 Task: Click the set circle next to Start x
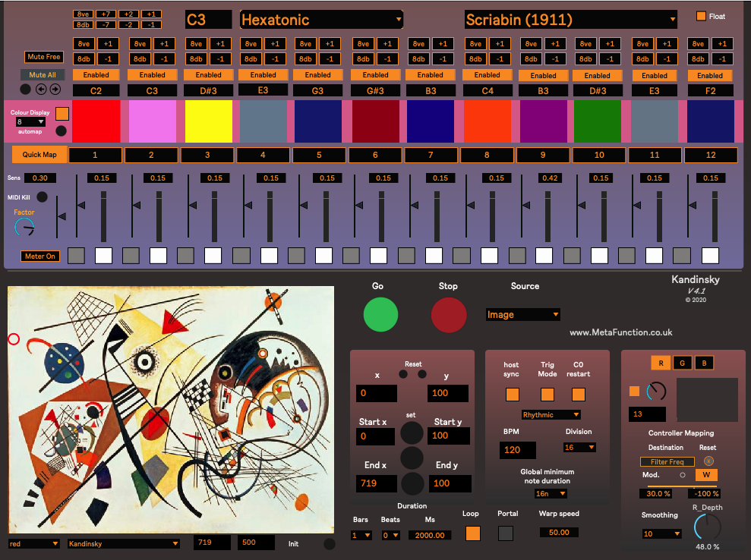click(412, 433)
